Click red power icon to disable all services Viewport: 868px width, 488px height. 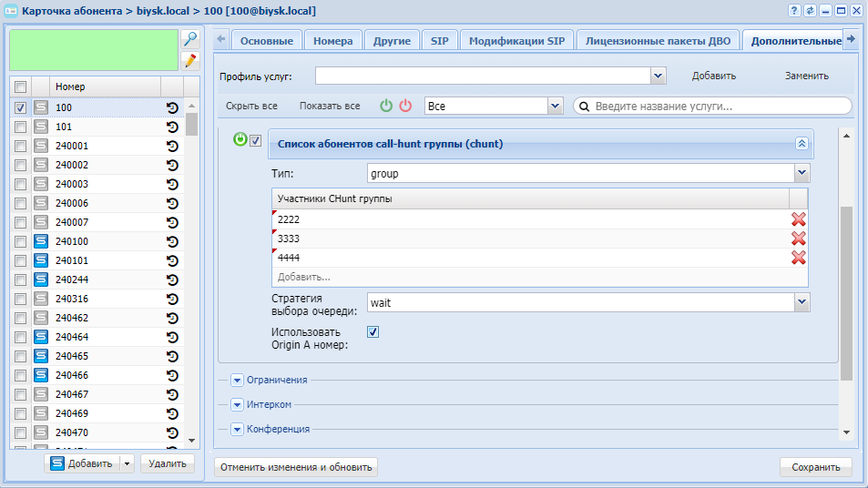(x=405, y=106)
